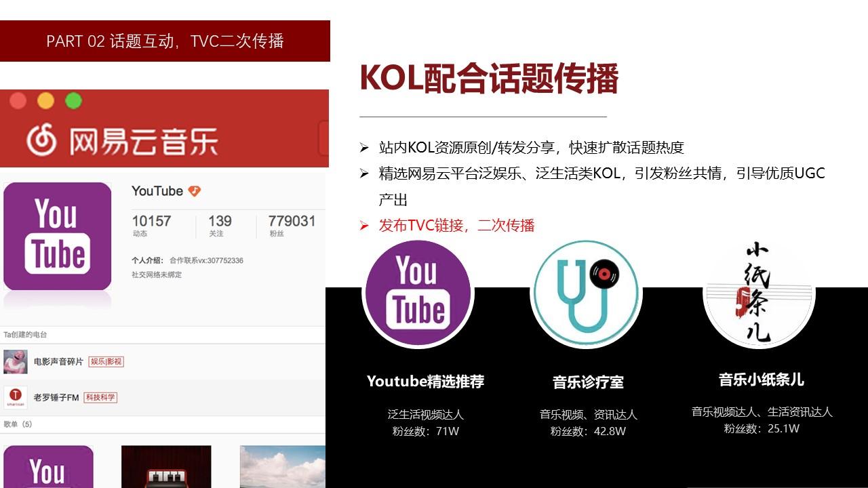Click the 粉丝数：71W follower figure
This screenshot has height=488, width=868.
426,431
